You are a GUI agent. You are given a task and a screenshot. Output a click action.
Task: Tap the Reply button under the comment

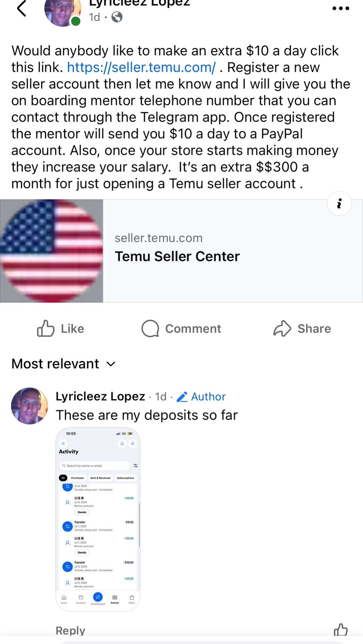[x=70, y=630]
